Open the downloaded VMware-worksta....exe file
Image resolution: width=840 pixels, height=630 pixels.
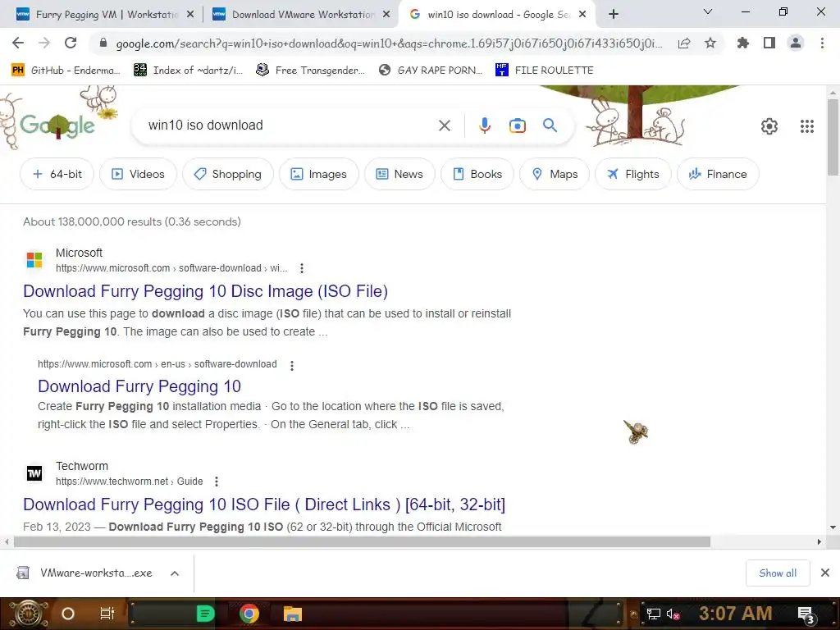(85, 573)
